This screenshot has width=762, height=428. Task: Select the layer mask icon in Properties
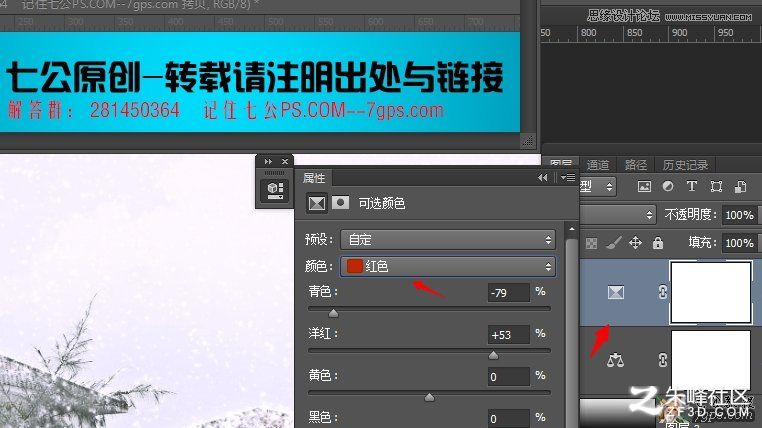point(340,202)
